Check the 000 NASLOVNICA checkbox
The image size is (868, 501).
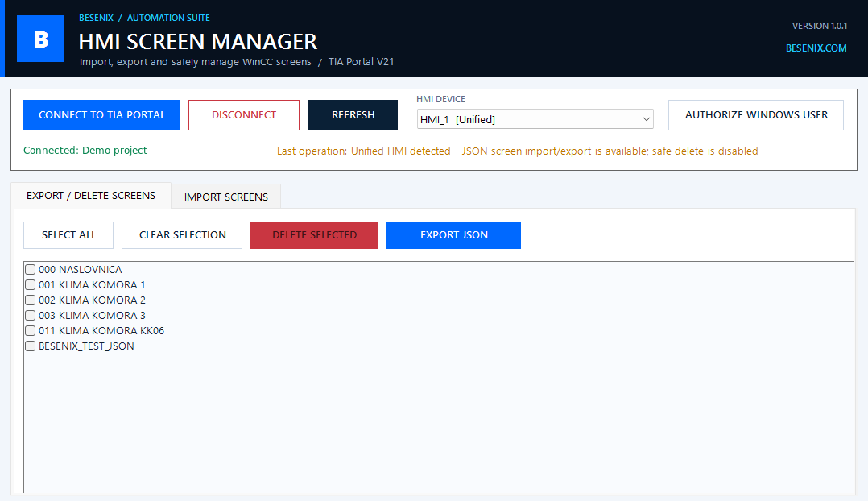(31, 270)
